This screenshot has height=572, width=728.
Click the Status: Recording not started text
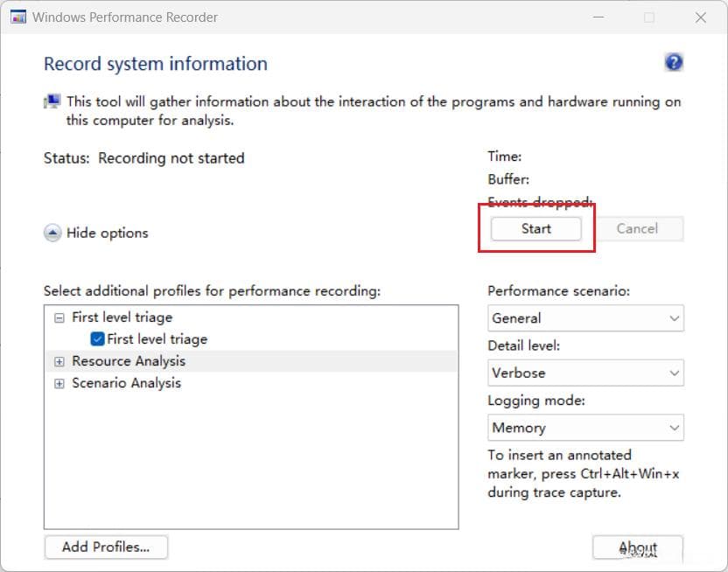143,158
